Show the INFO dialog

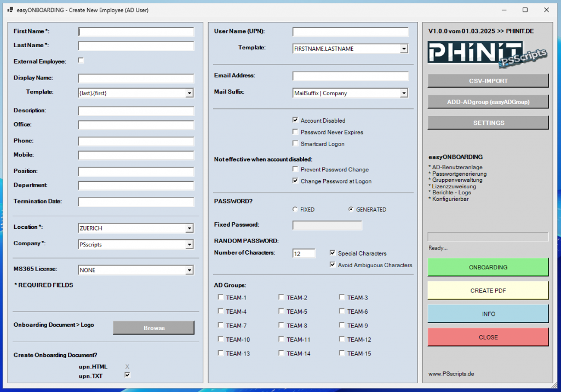coord(487,314)
